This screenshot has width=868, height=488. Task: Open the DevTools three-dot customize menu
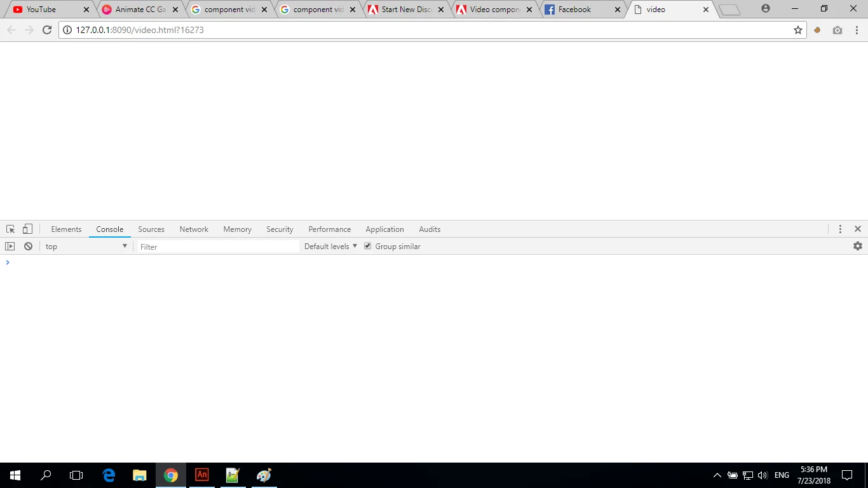(840, 229)
